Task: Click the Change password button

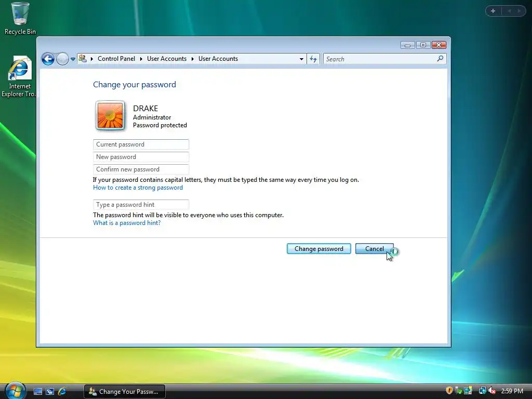Action: (x=318, y=249)
